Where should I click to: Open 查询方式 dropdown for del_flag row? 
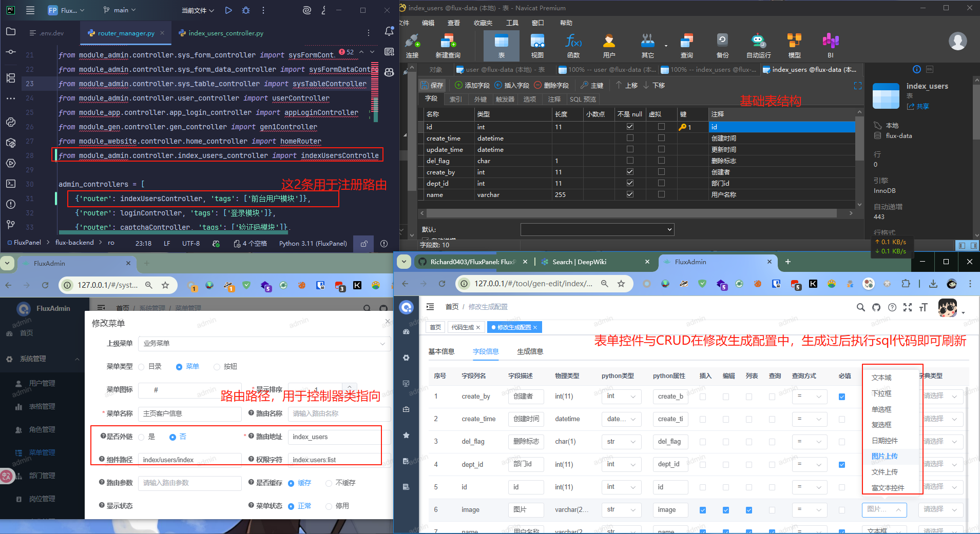coord(809,442)
